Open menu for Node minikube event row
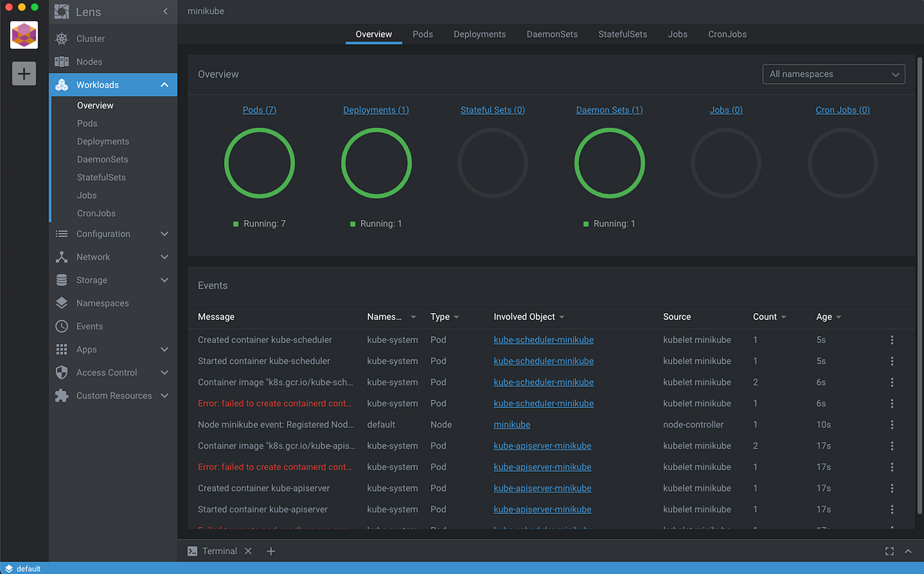This screenshot has width=924, height=574. pyautogui.click(x=892, y=425)
